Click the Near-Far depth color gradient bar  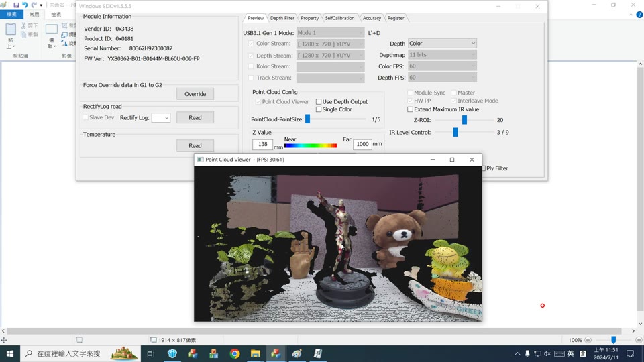click(x=311, y=145)
